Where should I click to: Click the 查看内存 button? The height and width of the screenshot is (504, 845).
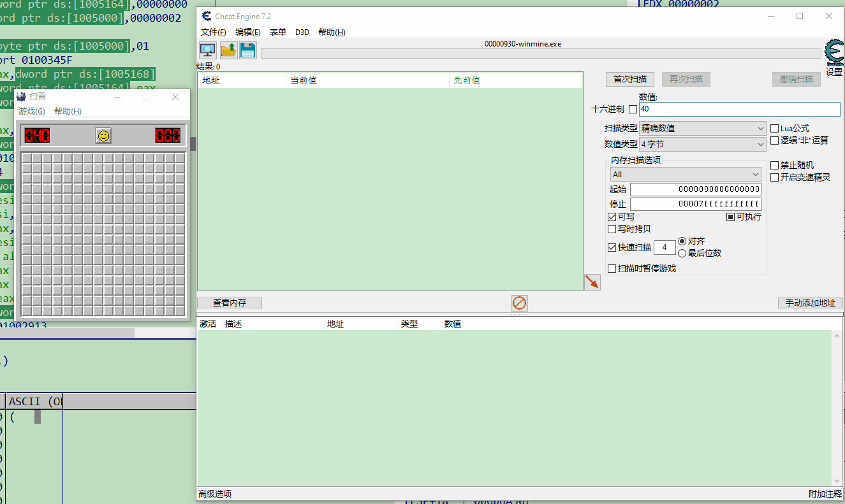(x=230, y=303)
